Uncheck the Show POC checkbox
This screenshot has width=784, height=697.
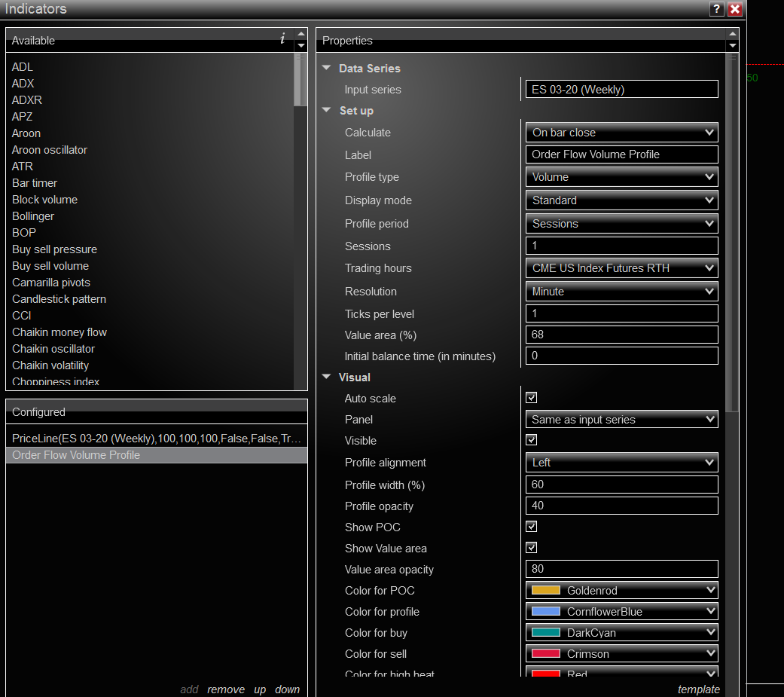(532, 527)
